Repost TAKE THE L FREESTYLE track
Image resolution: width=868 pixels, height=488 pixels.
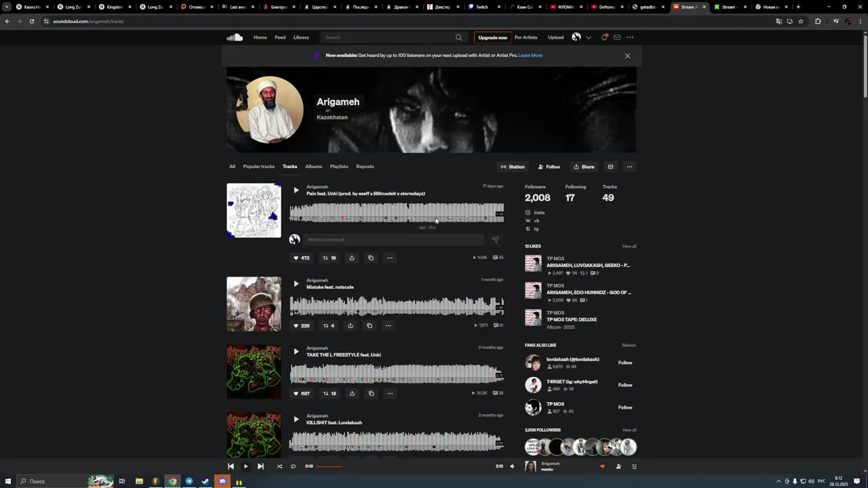point(330,393)
